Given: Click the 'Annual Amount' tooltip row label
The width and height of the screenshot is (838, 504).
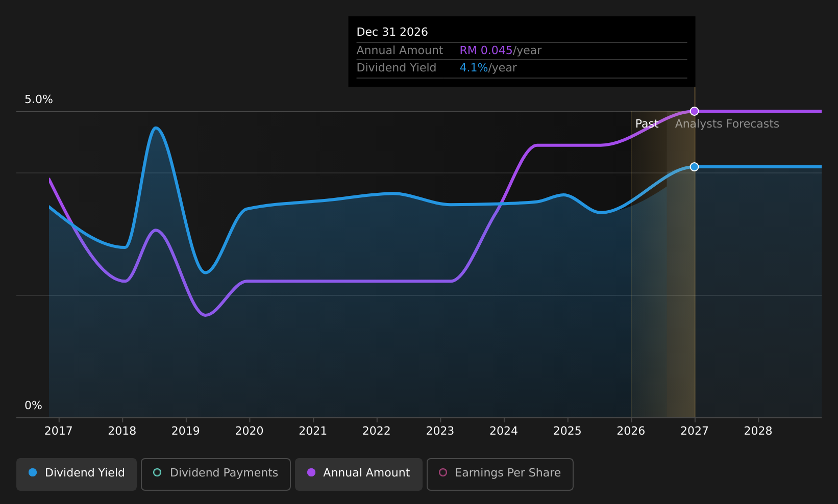Looking at the screenshot, I should tap(400, 51).
